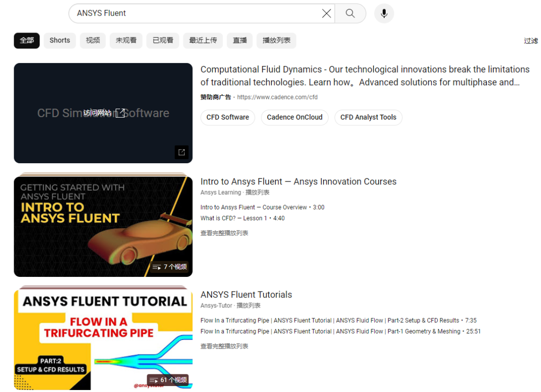Screen dimensions: 541x392
Task: Open the Ansys Learning channel
Action: pos(221,192)
